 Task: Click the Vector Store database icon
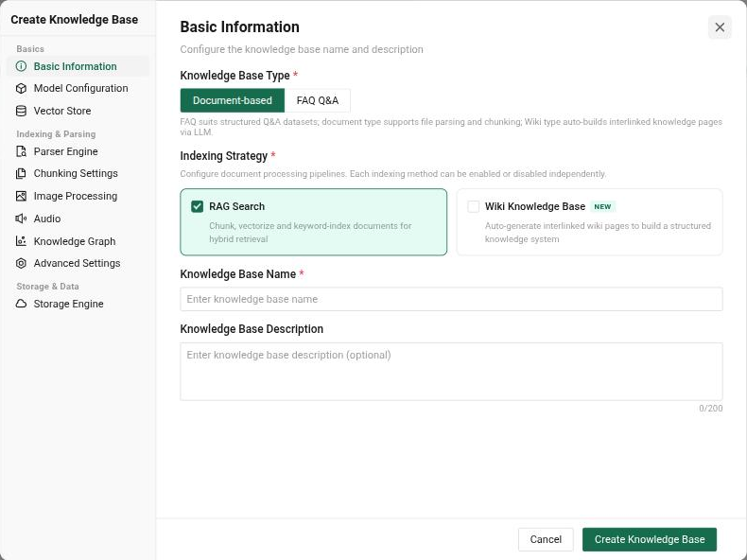click(21, 111)
